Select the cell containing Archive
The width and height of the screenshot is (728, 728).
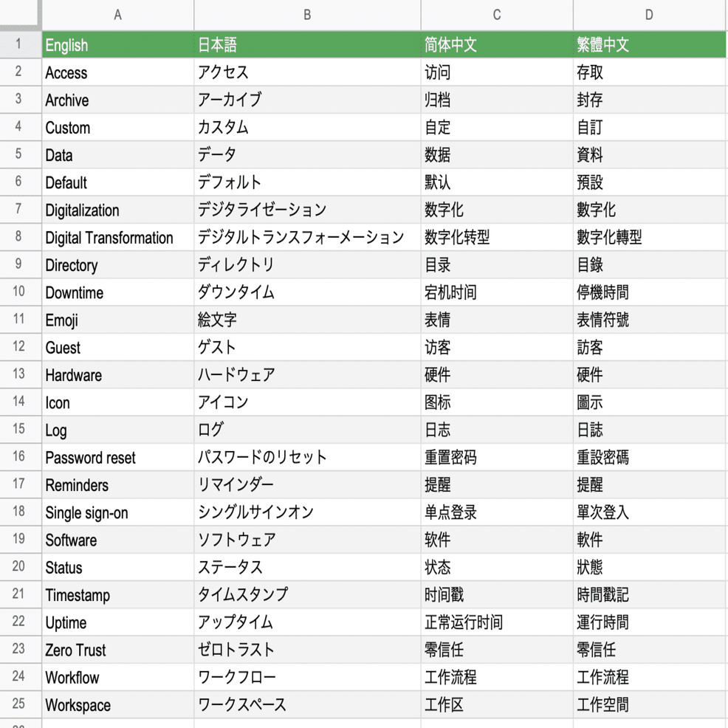[x=118, y=100]
